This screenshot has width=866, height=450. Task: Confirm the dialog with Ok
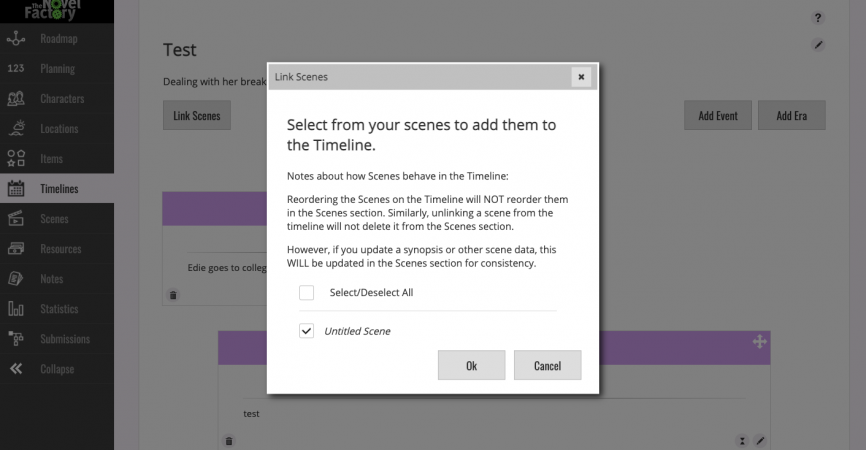coord(472,365)
